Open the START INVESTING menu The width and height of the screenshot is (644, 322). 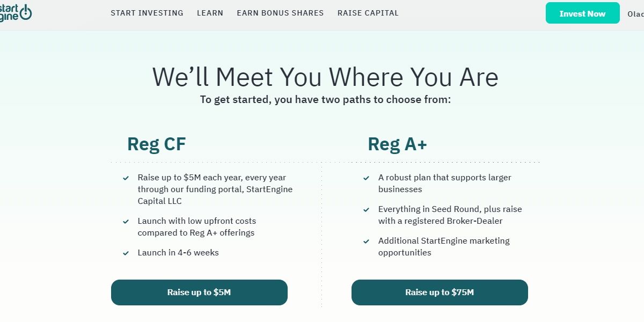tap(147, 13)
